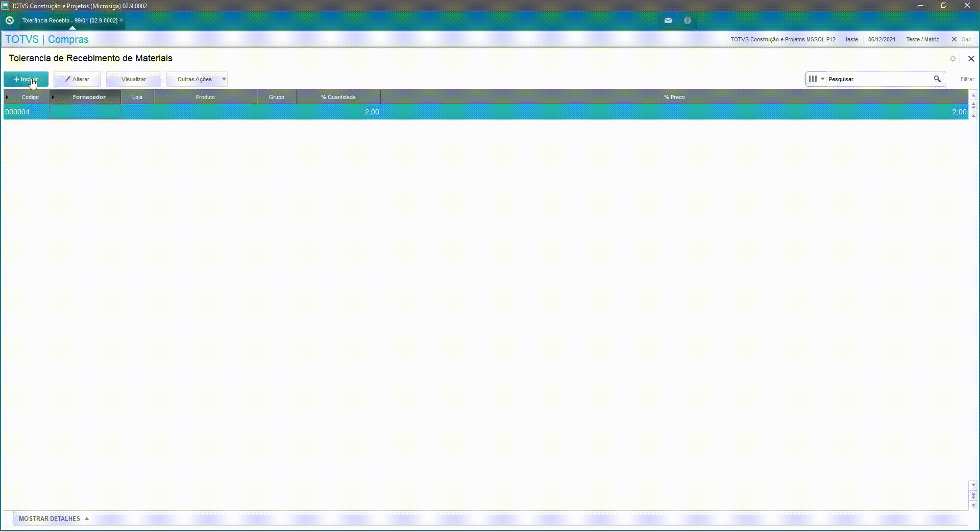Click the search magnifier icon
This screenshot has height=531, width=980.
pyautogui.click(x=937, y=79)
